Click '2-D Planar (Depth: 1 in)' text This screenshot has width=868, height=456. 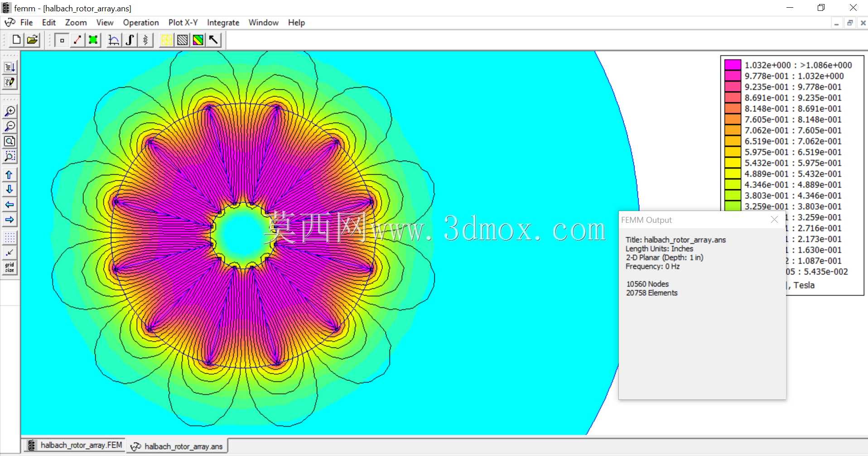click(664, 257)
